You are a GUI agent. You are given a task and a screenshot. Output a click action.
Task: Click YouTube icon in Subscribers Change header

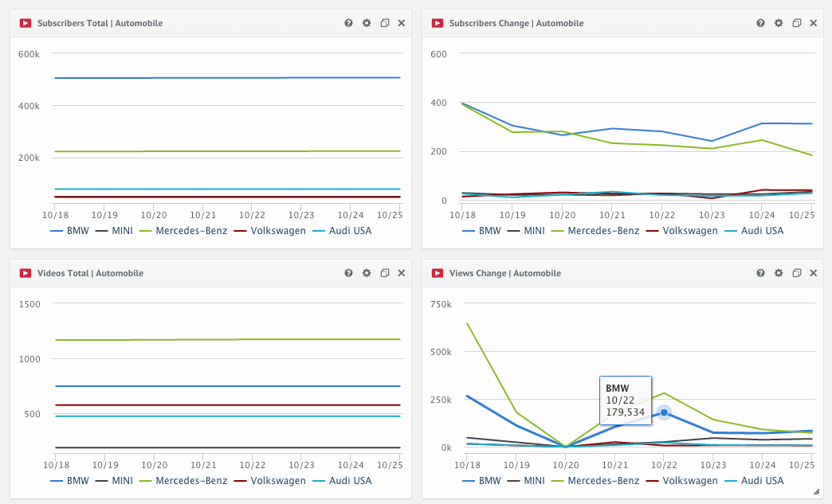pyautogui.click(x=438, y=23)
